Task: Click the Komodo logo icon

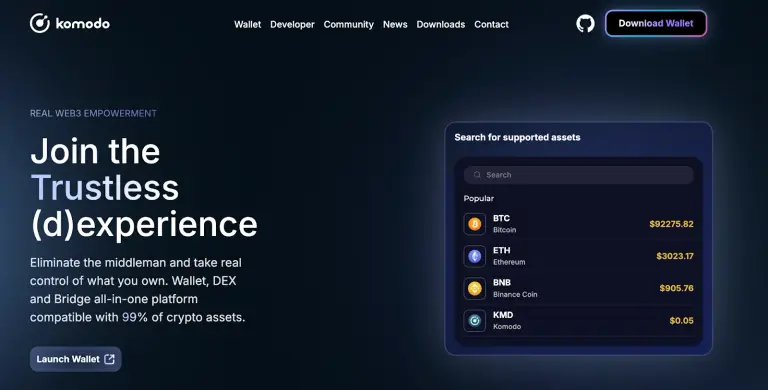Action: click(40, 23)
